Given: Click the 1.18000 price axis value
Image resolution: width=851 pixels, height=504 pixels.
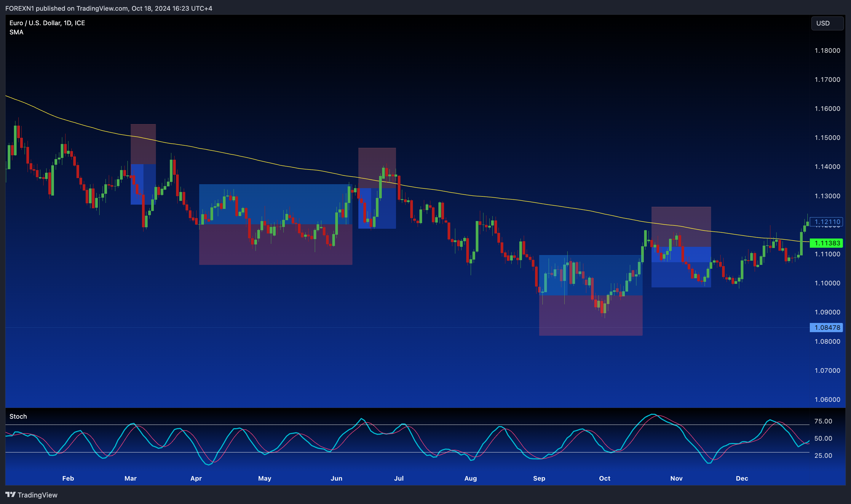Looking at the screenshot, I should click(827, 50).
